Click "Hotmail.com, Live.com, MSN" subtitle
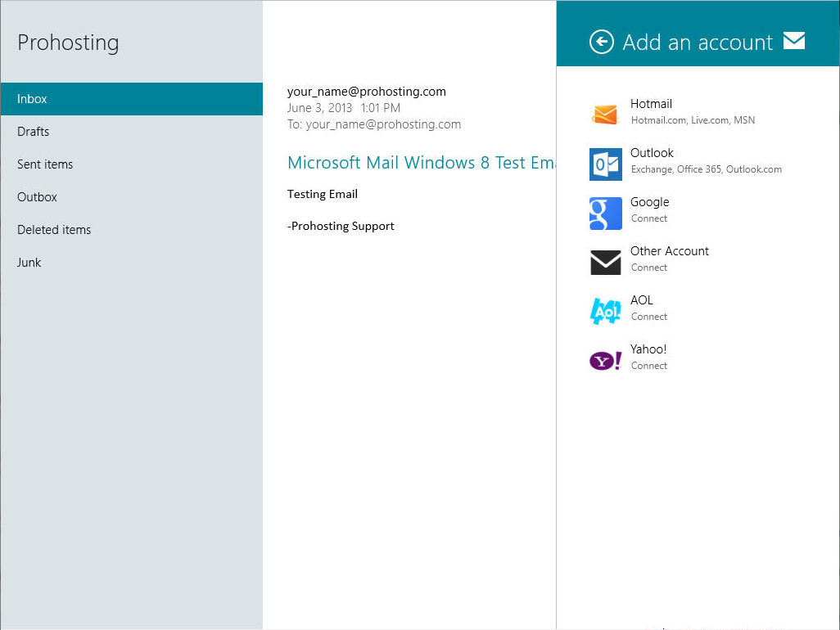Image resolution: width=840 pixels, height=630 pixels. 693,120
